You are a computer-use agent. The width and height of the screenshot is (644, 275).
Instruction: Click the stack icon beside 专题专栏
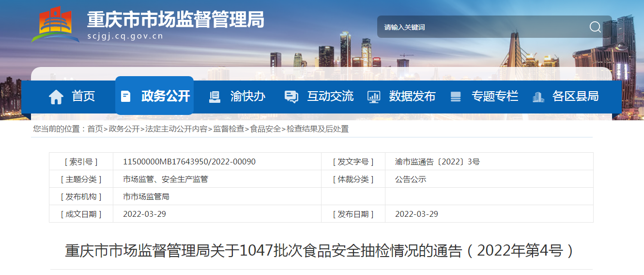tap(456, 97)
